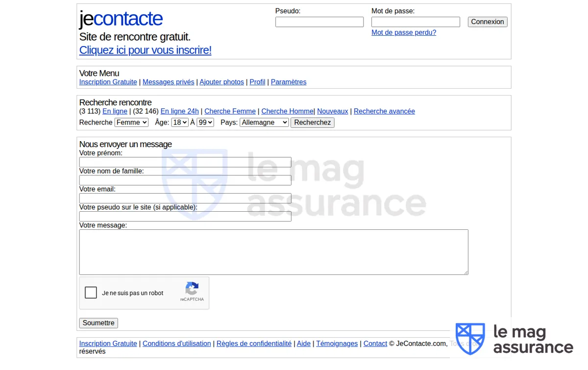Go to Messages privés
The height and width of the screenshot is (370, 588).
169,82
